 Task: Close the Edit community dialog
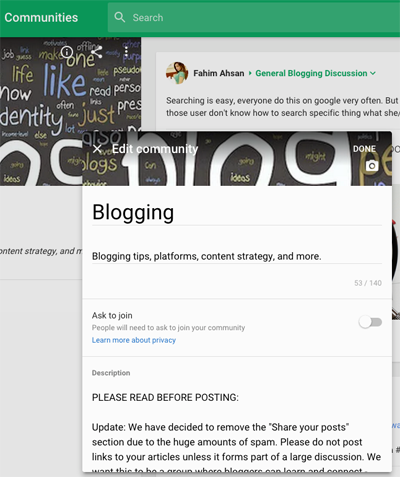pos(97,149)
